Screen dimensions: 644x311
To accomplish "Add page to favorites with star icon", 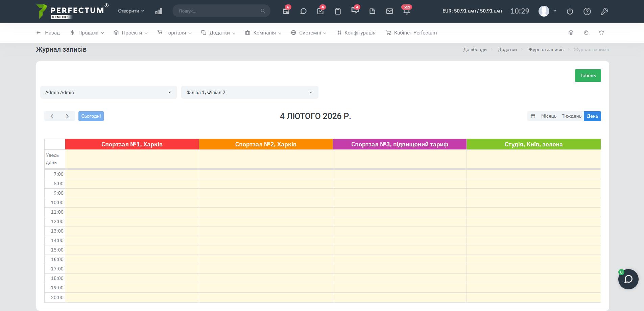I will pos(601,32).
